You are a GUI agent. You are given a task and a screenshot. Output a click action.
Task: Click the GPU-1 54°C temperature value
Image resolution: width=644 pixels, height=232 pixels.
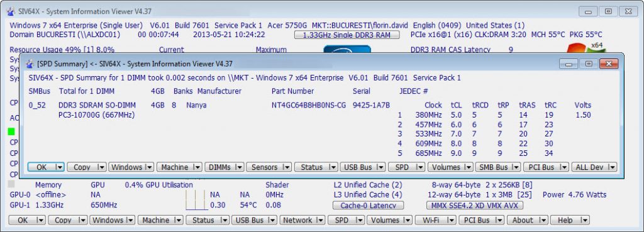pos(248,205)
